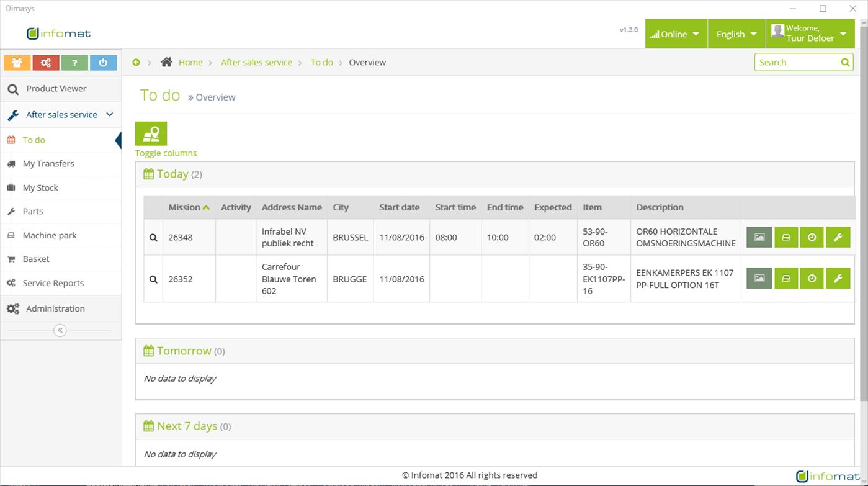The width and height of the screenshot is (868, 486).
Task: Click the Home breadcrumb link
Action: (190, 62)
